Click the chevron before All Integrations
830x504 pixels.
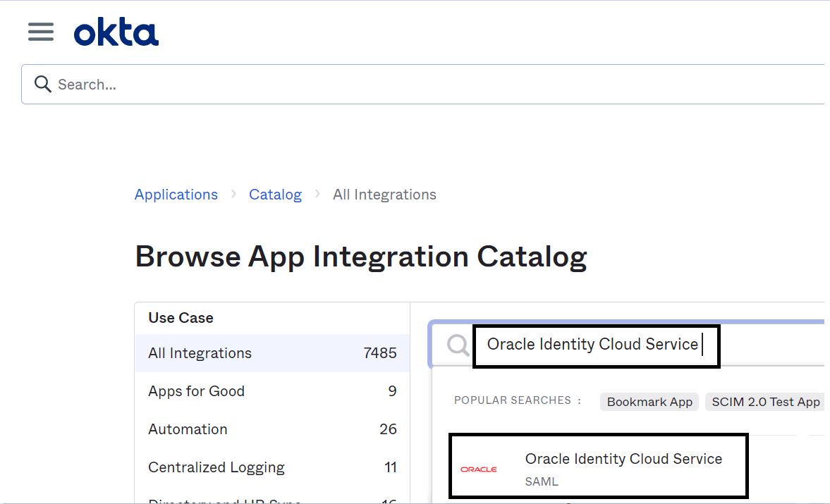pos(317,195)
